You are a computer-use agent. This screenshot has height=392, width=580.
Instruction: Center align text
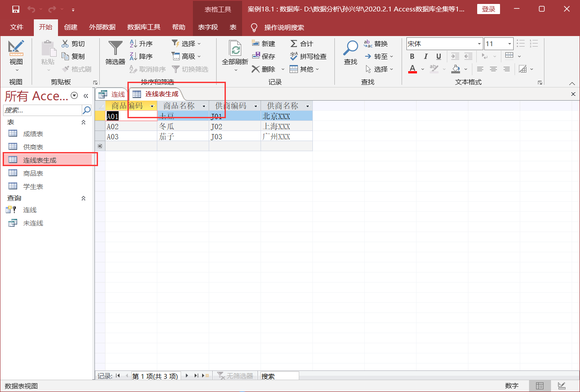pyautogui.click(x=493, y=69)
